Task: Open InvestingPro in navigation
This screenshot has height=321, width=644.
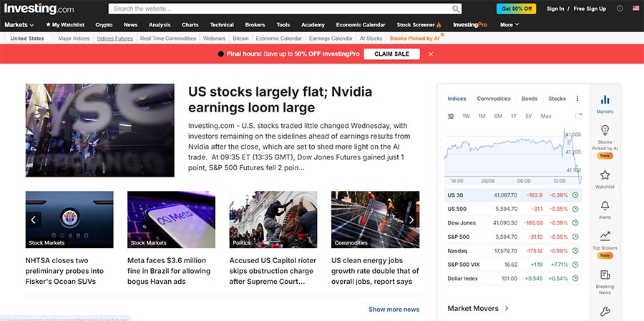Action: (x=470, y=24)
